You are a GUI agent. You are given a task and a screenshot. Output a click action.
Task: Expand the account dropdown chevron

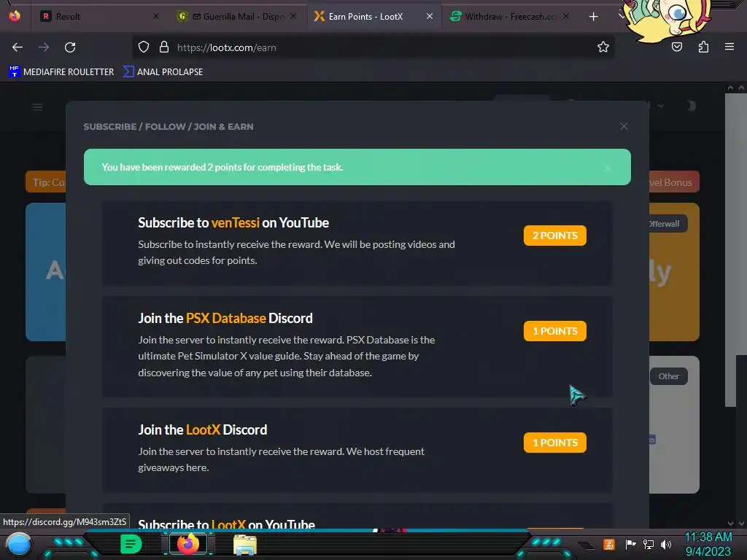[660, 106]
